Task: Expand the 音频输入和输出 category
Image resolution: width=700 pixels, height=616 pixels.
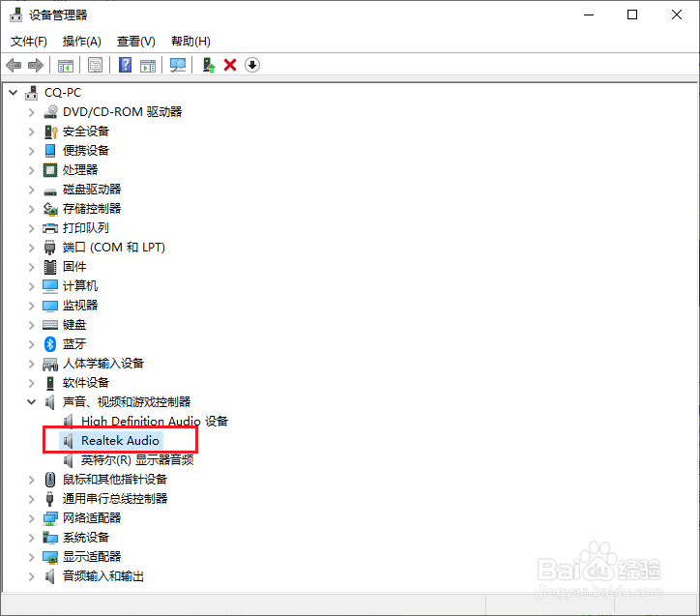Action: click(x=31, y=576)
